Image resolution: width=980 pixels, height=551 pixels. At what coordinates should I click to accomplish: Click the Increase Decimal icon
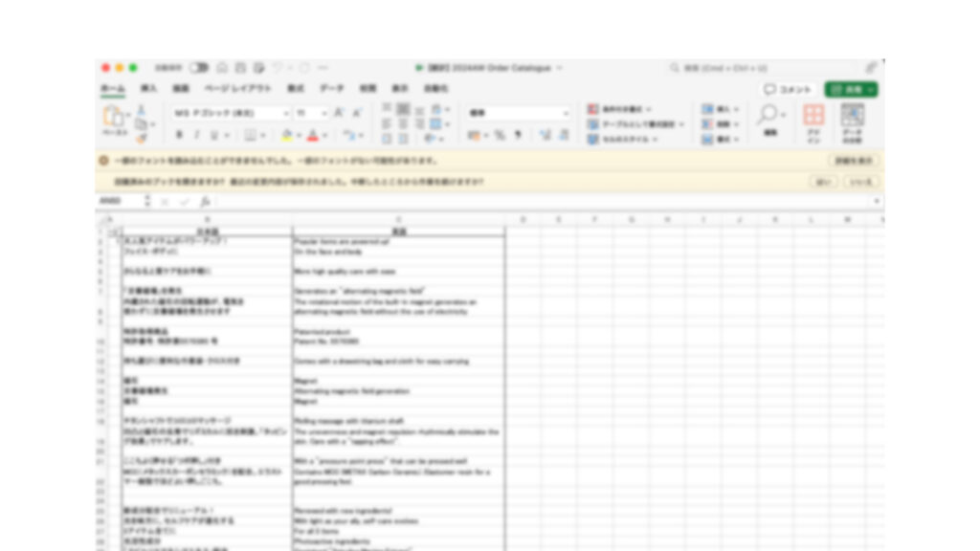point(545,135)
